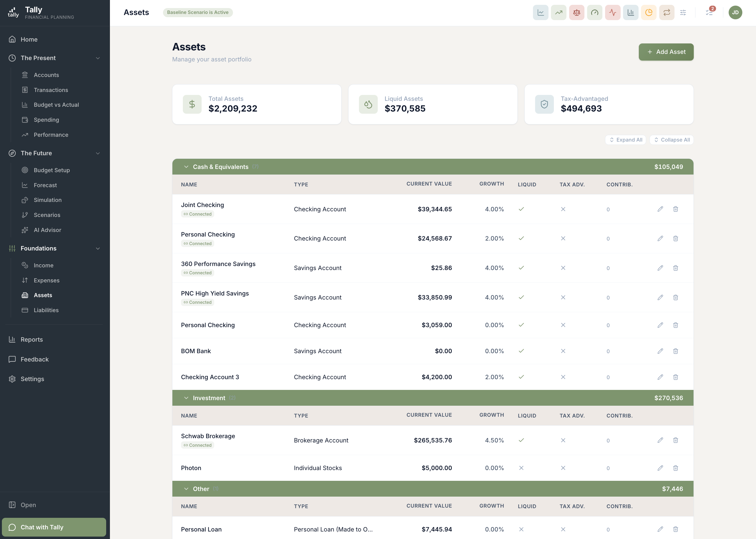Collapse The Present sidebar group chevron
The width and height of the screenshot is (756, 539).
[98, 58]
